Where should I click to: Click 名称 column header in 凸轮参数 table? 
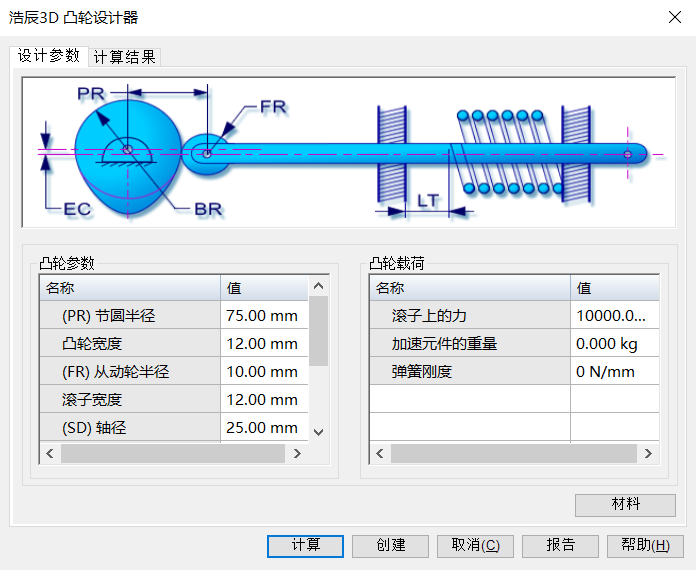tap(130, 288)
